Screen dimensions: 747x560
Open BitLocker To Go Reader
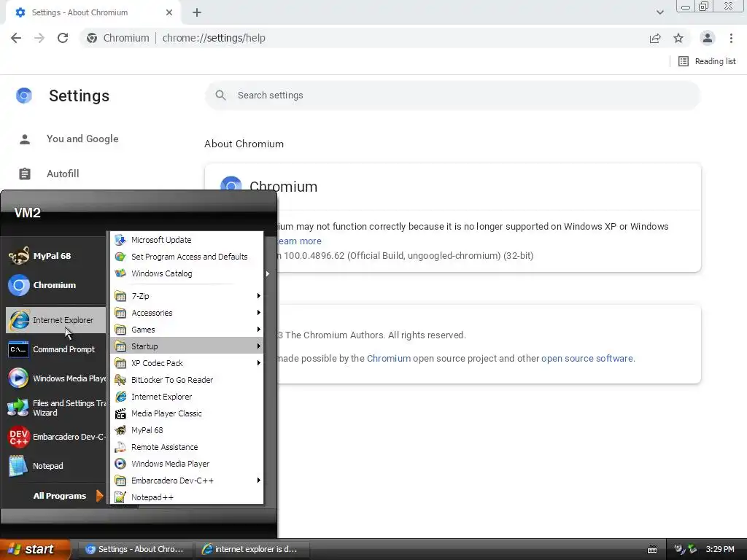coord(187,380)
